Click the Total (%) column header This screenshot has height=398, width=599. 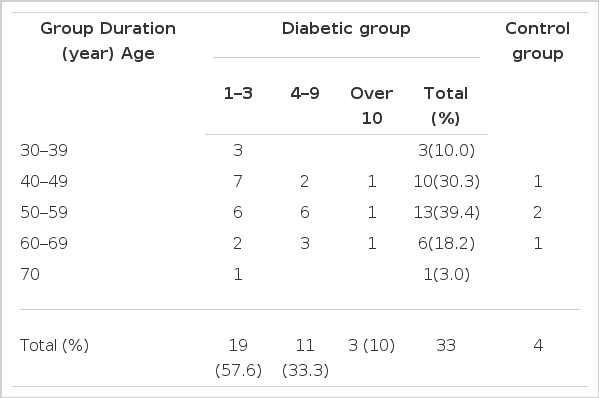tap(446, 106)
